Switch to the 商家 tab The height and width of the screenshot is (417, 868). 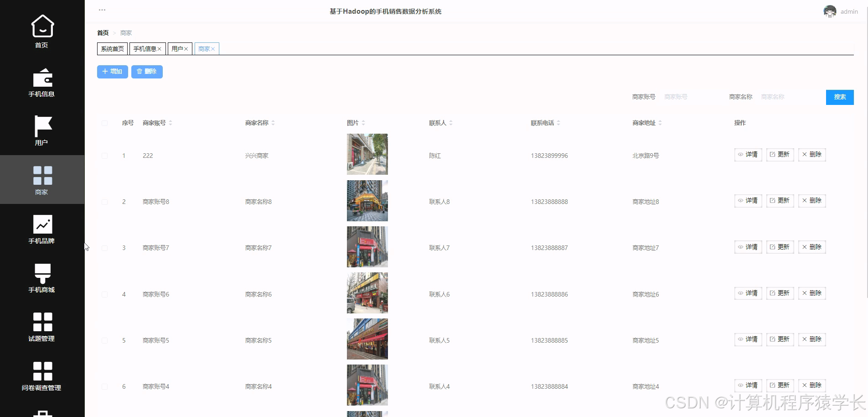pyautogui.click(x=204, y=49)
